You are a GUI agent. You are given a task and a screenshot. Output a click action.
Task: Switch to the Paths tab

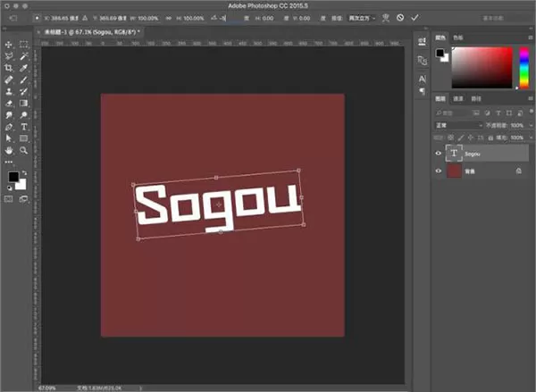(x=476, y=99)
